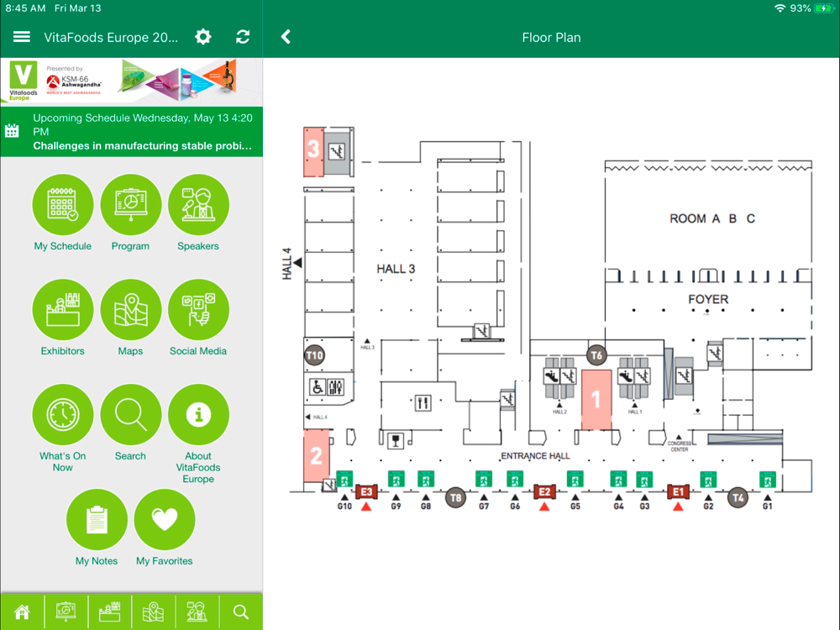The width and height of the screenshot is (840, 630).
Task: Open Maps
Action: pyautogui.click(x=131, y=318)
